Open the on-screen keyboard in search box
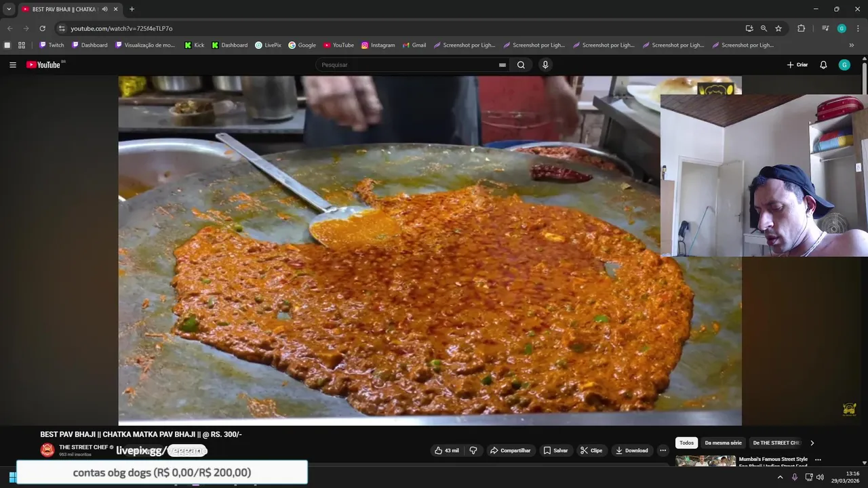Viewport: 868px width, 488px height. [502, 65]
